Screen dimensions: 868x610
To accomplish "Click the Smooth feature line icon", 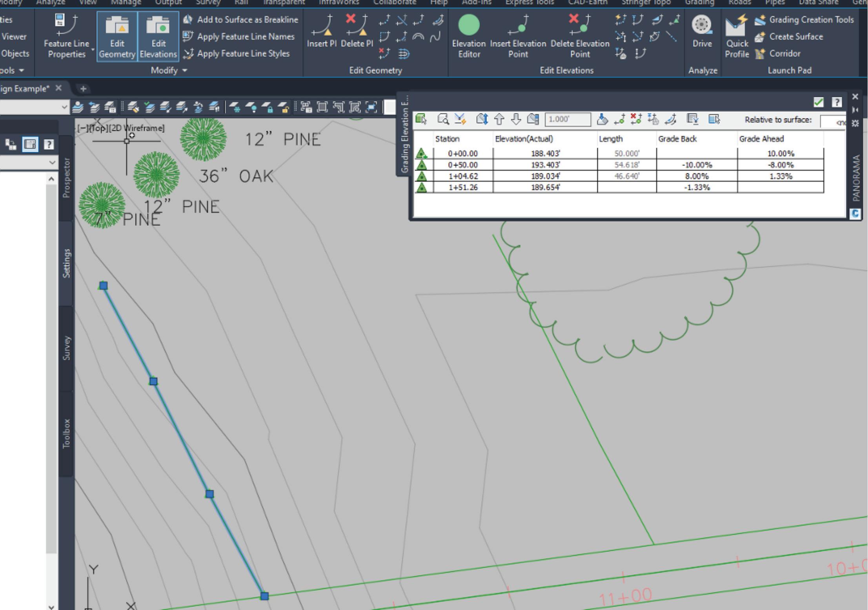I will (x=435, y=37).
